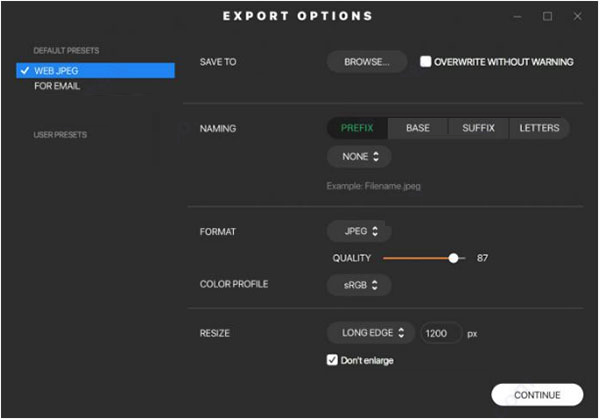Click the Browse button
The image size is (600, 420).
pos(367,62)
